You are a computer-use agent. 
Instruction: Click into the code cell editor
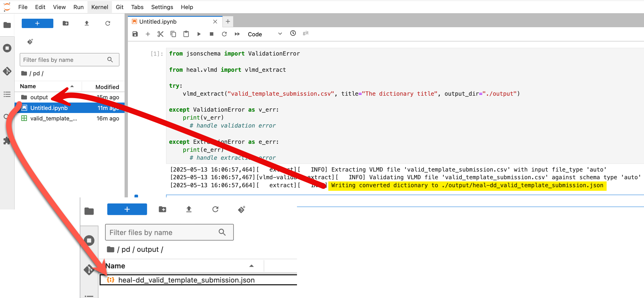[405, 106]
